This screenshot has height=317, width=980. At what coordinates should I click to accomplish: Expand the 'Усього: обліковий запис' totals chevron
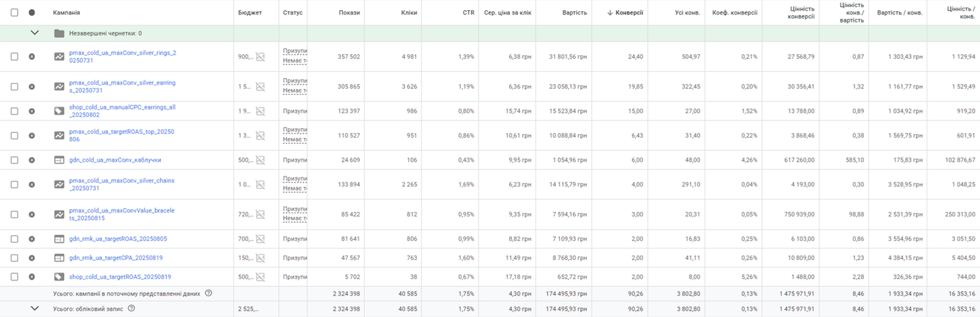click(34, 309)
